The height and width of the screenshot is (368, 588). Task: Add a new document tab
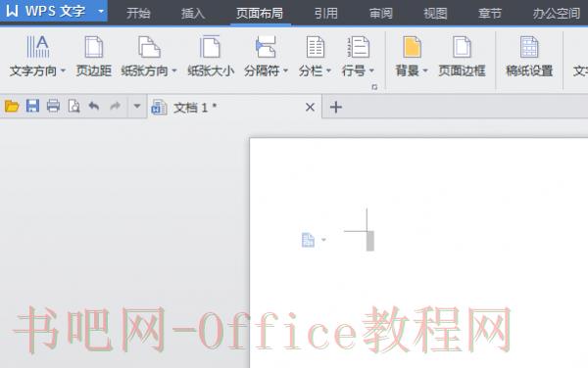click(x=335, y=108)
